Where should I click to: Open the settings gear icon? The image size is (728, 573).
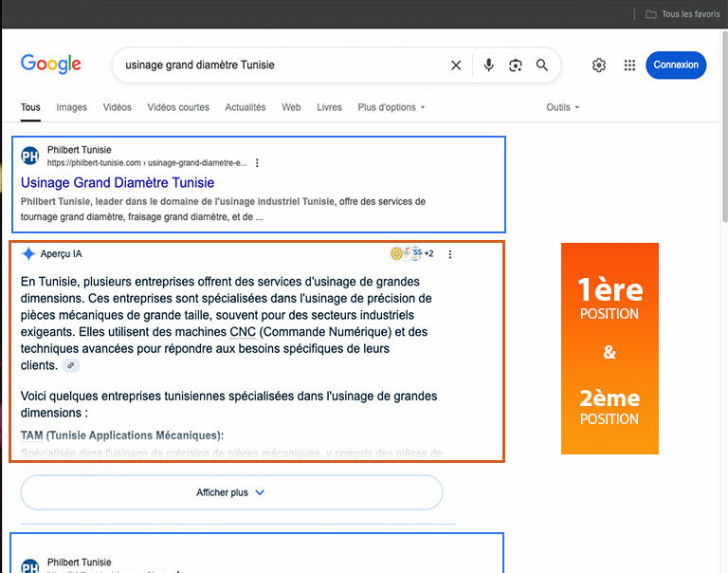599,65
